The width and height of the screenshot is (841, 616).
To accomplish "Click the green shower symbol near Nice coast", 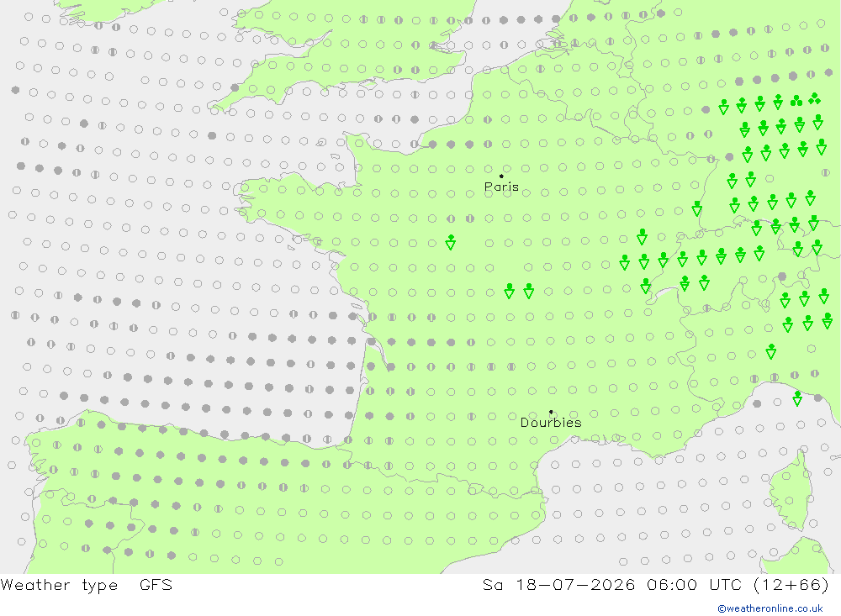I will [797, 398].
